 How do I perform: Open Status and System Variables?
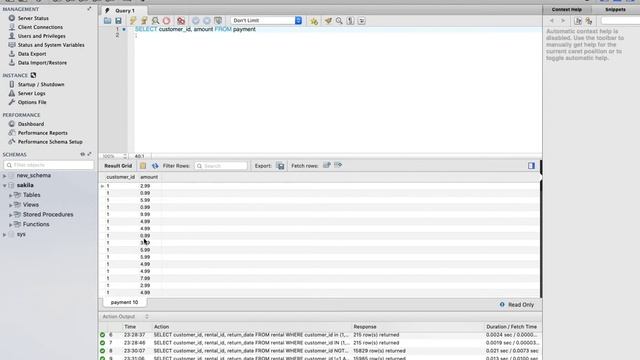pos(51,45)
